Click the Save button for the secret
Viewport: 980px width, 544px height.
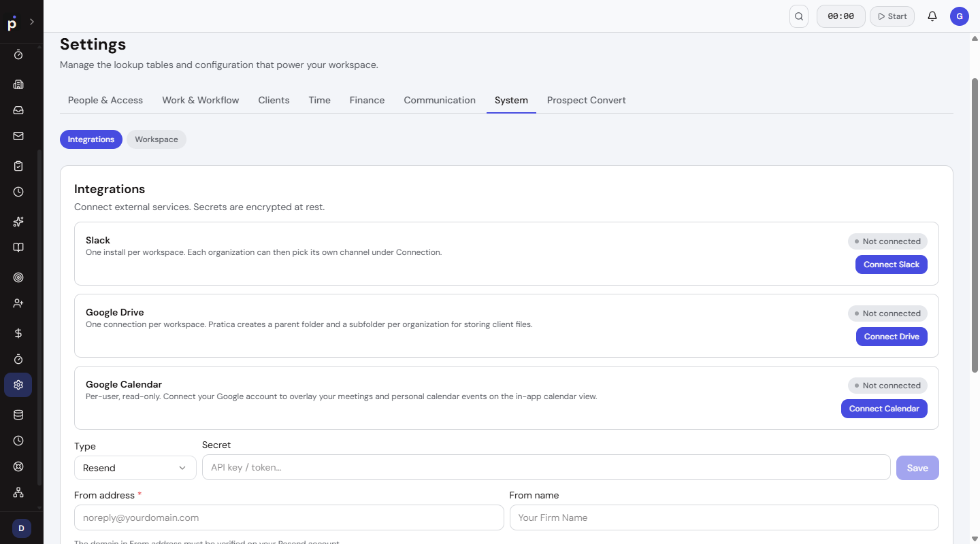tap(917, 468)
